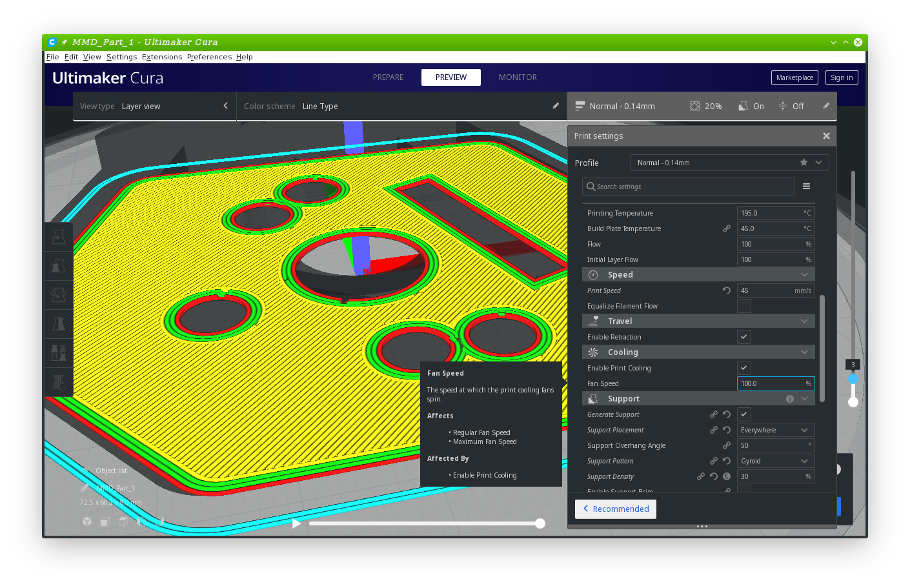Select the Rotate tool in the left toolbar

(x=59, y=295)
